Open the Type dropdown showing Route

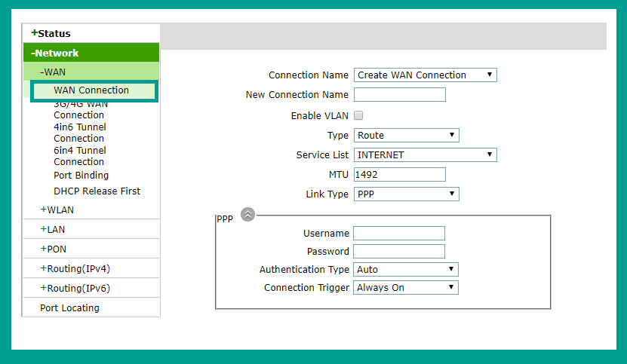[x=406, y=136]
